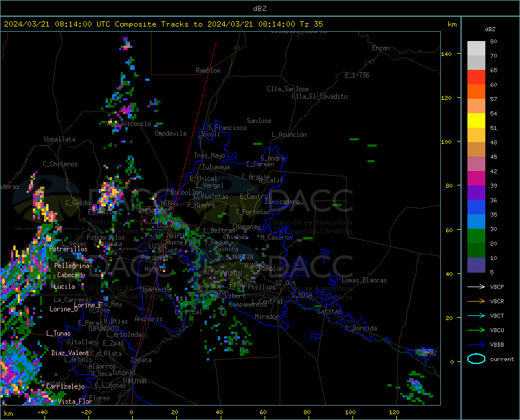Click the 'SanJose' place label

[x=259, y=121]
